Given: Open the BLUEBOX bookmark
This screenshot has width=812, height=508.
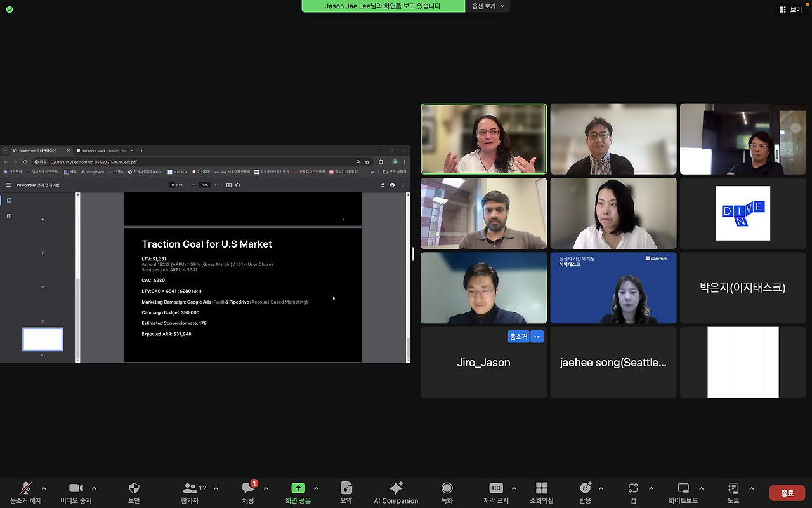Looking at the screenshot, I should click(x=178, y=171).
